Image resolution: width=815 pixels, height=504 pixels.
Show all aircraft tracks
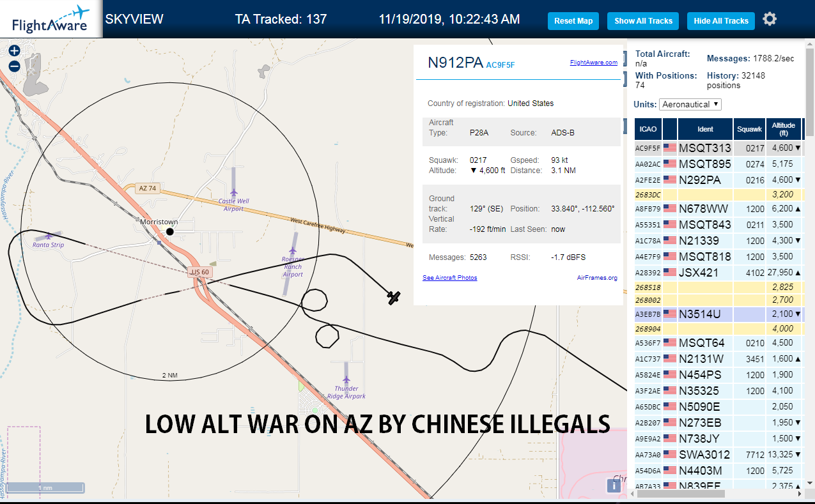click(x=643, y=21)
